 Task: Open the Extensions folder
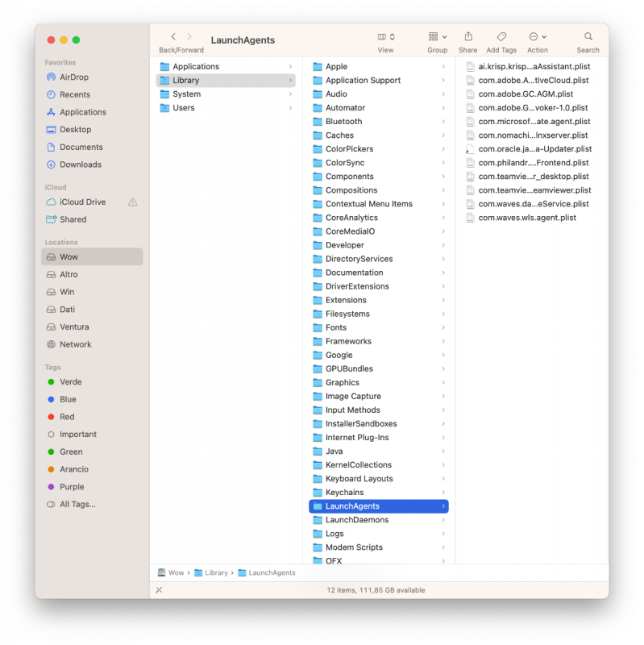click(378, 300)
